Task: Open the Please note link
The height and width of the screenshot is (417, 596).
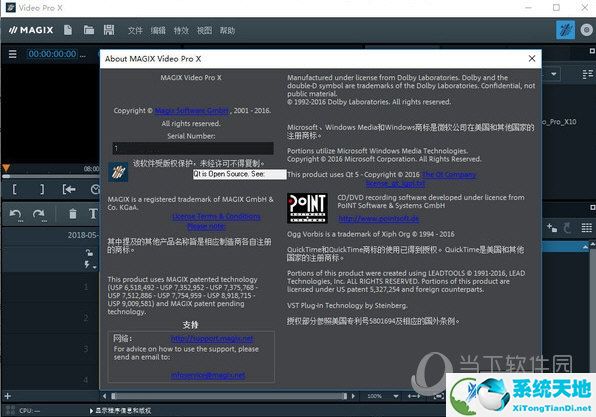Action: click(x=206, y=226)
